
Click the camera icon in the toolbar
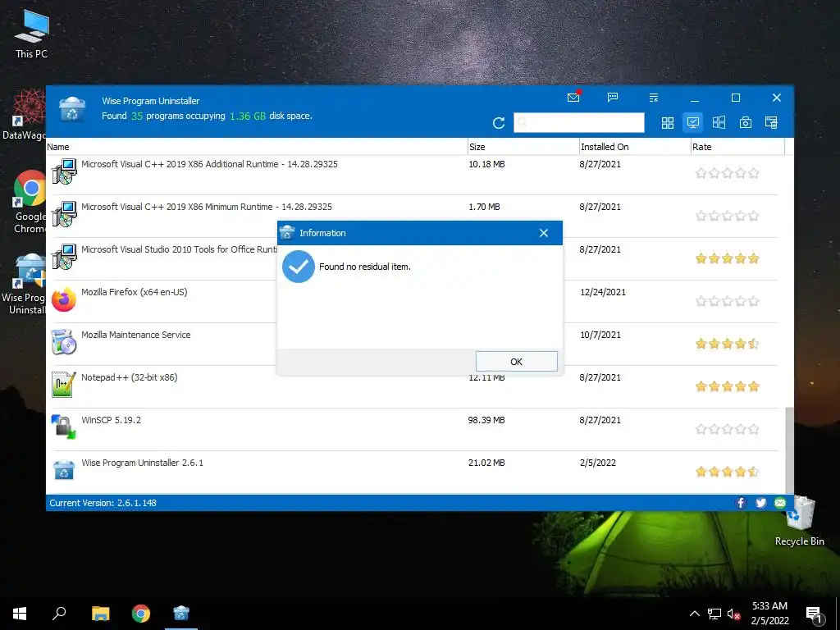point(745,123)
